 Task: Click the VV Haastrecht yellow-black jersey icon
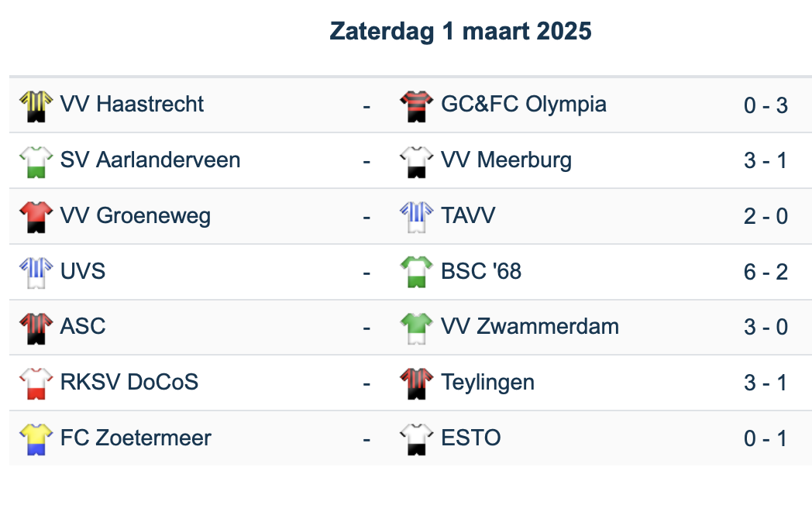tap(36, 105)
